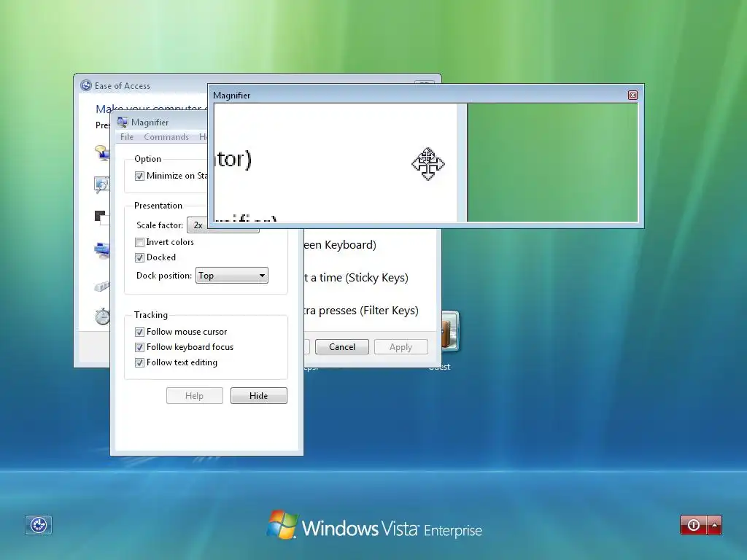
Task: Open the Dock position dropdown
Action: coord(232,275)
